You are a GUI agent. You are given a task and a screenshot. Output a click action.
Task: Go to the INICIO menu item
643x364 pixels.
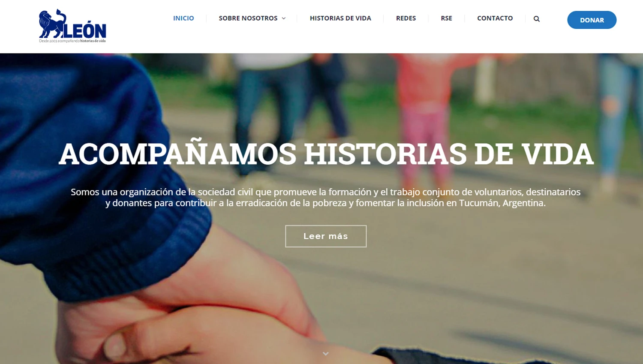pyautogui.click(x=183, y=18)
